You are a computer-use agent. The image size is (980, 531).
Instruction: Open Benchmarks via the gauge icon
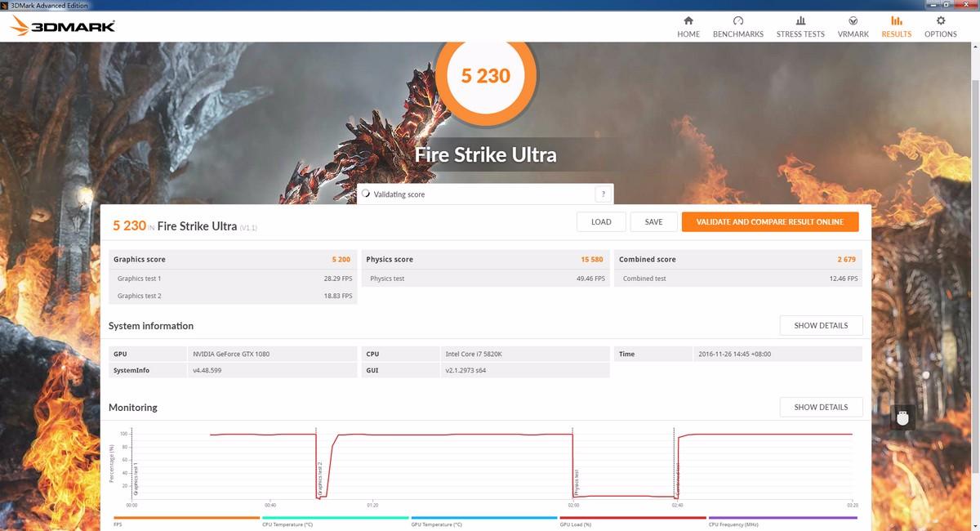[x=738, y=21]
